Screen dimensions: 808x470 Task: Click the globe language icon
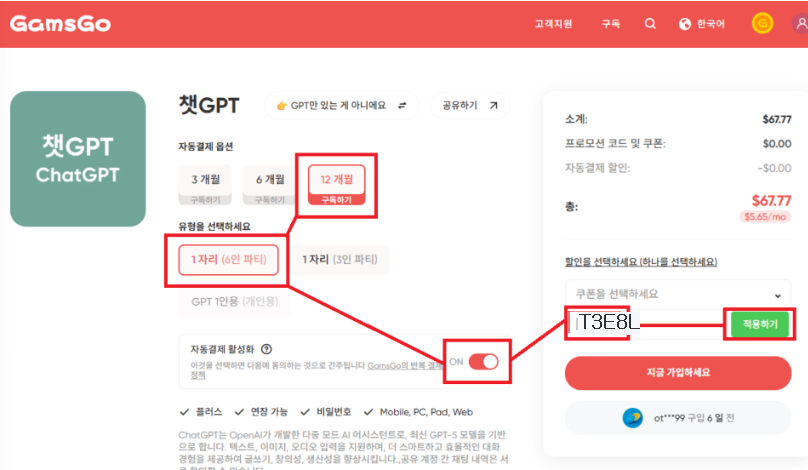point(685,24)
